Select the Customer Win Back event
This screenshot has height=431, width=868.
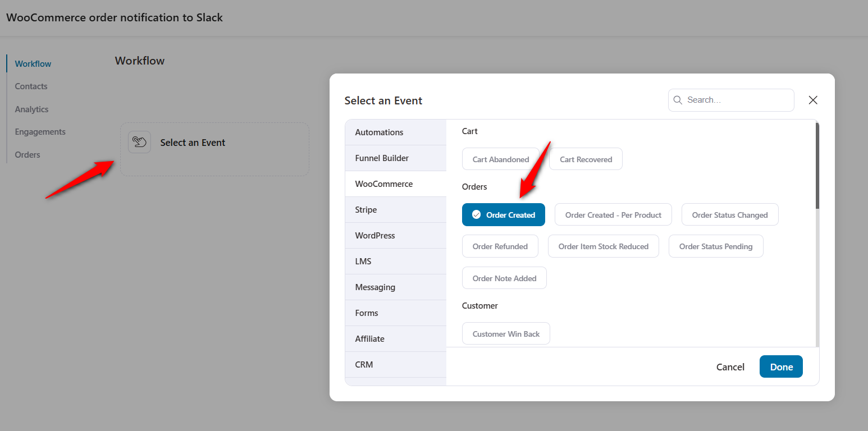tap(506, 333)
